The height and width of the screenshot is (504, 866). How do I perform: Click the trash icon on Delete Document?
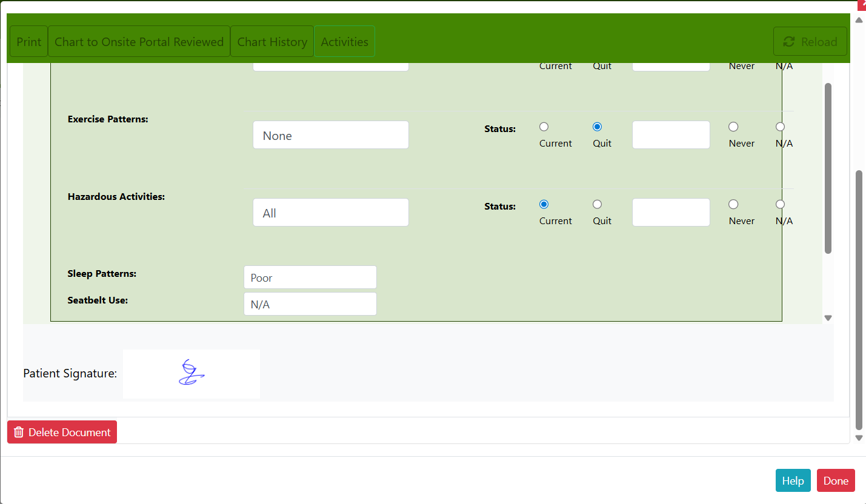pyautogui.click(x=19, y=432)
